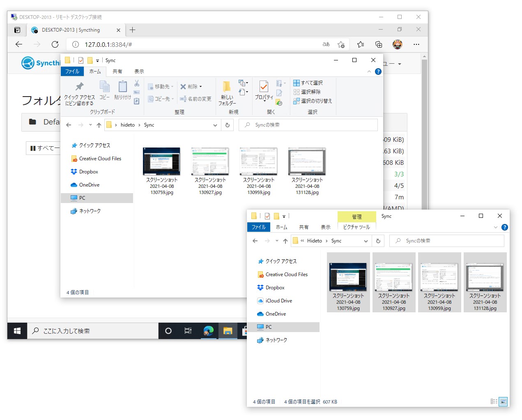Open the ファイル (File) menu
The height and width of the screenshot is (420, 522).
point(72,71)
